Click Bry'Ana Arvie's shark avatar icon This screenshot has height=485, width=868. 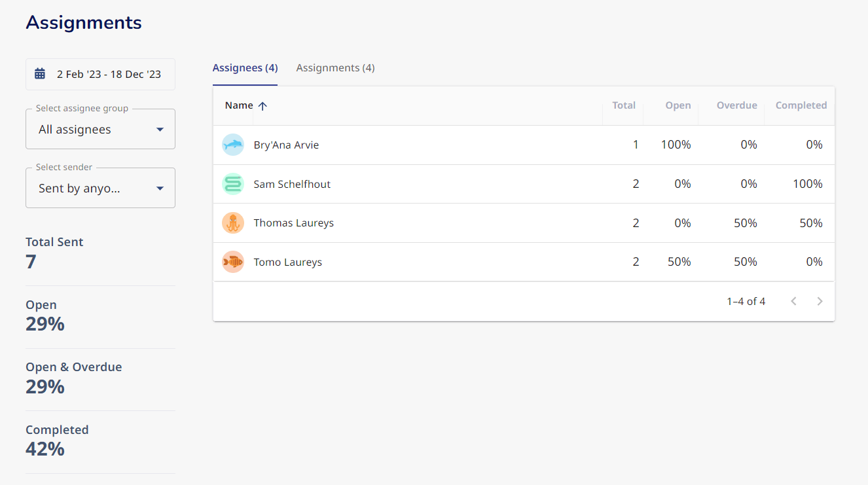point(233,145)
